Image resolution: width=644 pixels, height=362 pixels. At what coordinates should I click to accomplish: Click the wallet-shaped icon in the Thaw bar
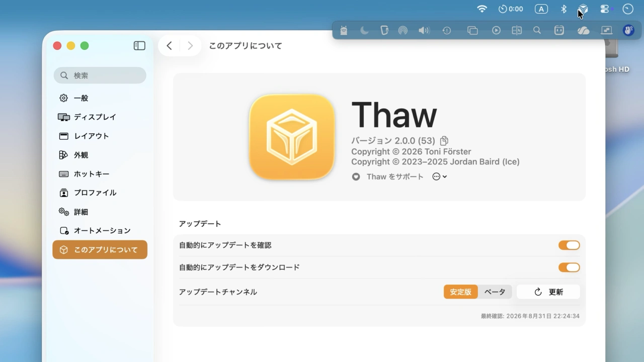point(384,30)
